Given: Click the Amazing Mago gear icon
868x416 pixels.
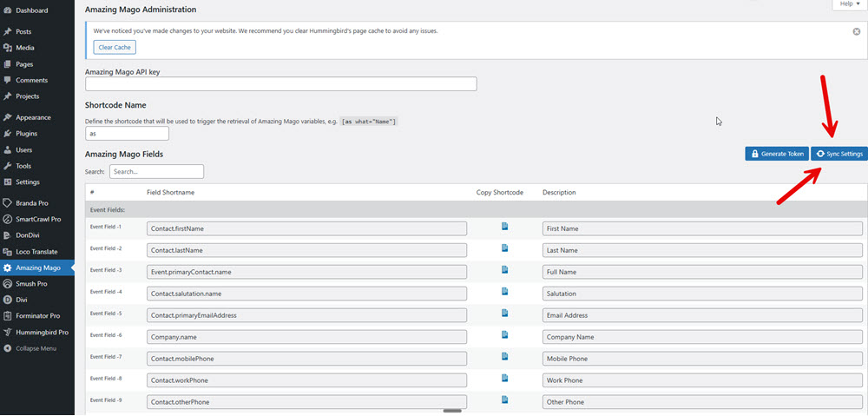Looking at the screenshot, I should click(x=7, y=268).
